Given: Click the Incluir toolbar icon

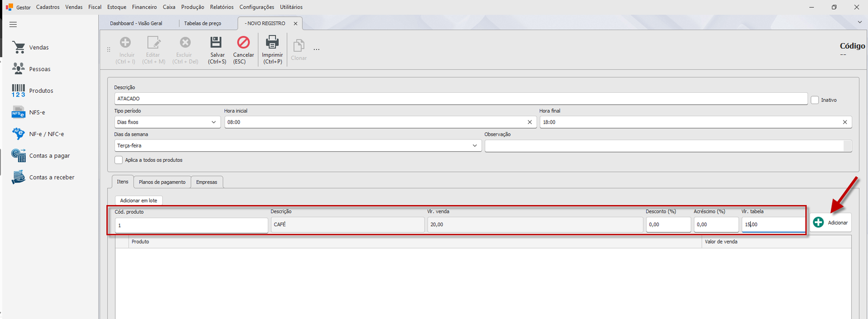Looking at the screenshot, I should tap(125, 42).
